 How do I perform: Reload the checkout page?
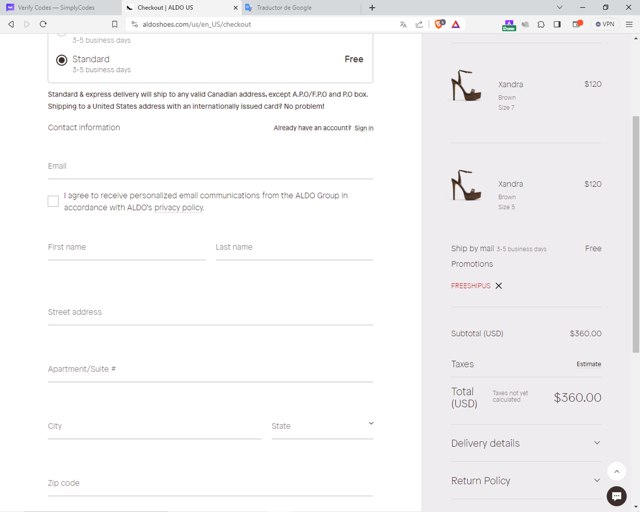click(x=43, y=24)
